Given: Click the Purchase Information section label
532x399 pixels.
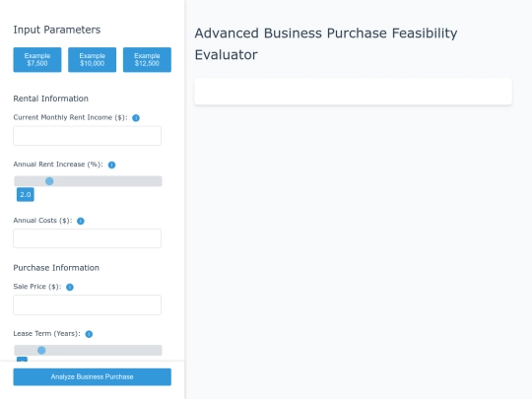Looking at the screenshot, I should click(x=56, y=268).
